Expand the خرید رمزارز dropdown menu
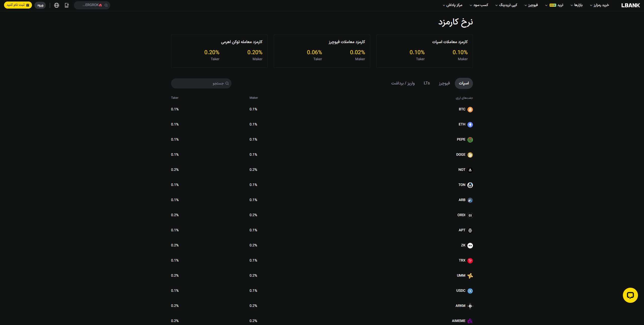Image resolution: width=644 pixels, height=325 pixels. 599,5
